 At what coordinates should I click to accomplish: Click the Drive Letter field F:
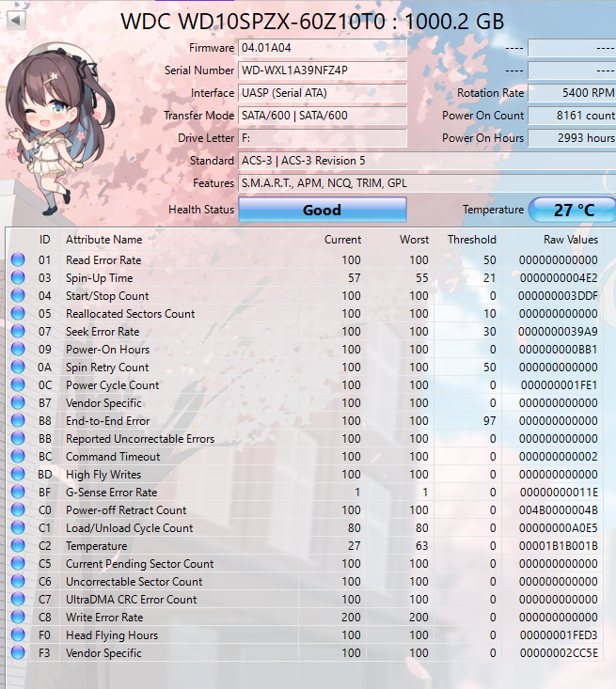(x=323, y=138)
